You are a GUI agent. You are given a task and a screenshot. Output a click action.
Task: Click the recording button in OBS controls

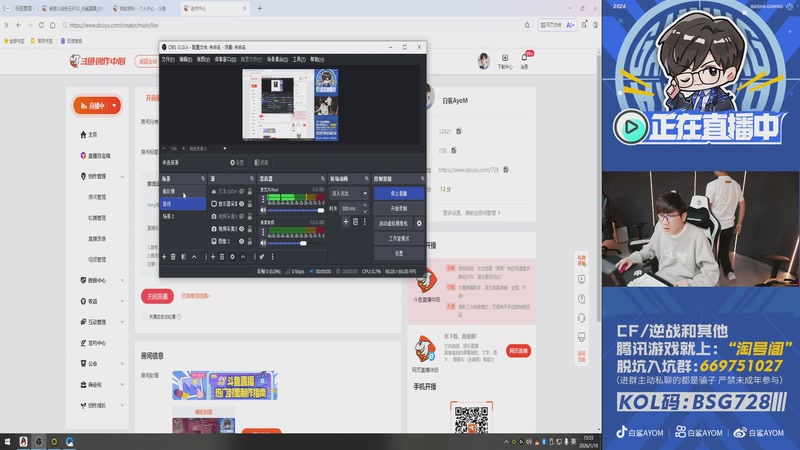coord(399,208)
